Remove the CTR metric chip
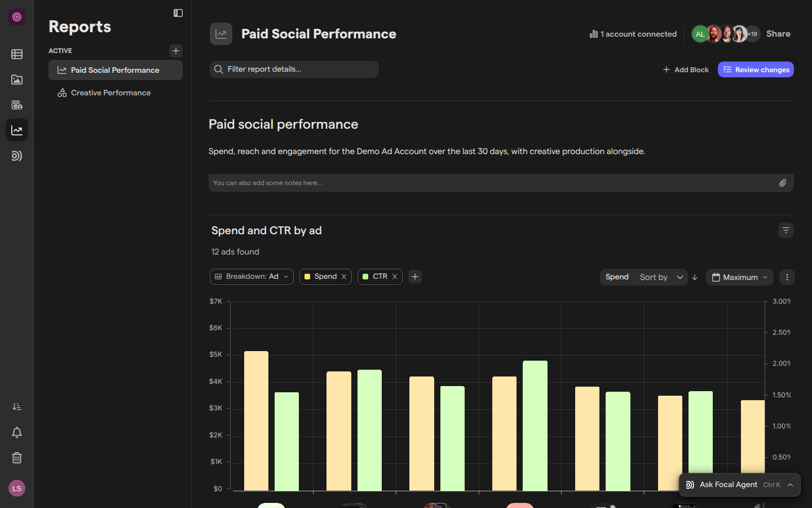The height and width of the screenshot is (508, 812). (395, 277)
